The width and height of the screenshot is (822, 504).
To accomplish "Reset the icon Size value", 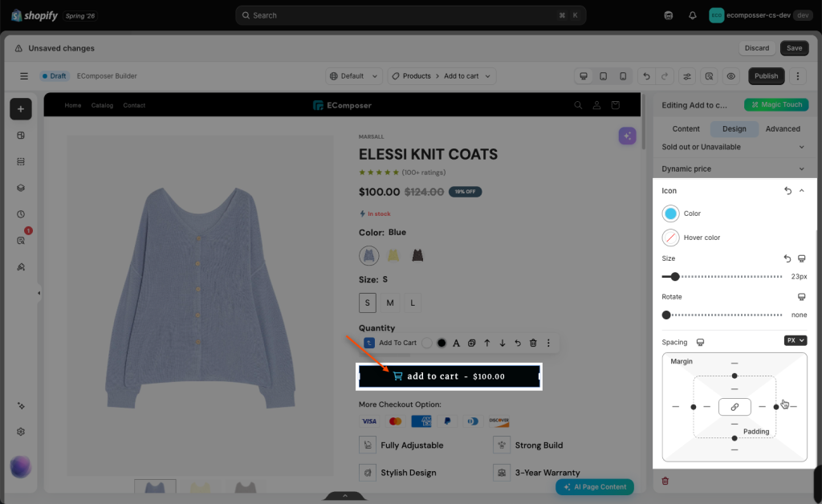I will pyautogui.click(x=787, y=258).
